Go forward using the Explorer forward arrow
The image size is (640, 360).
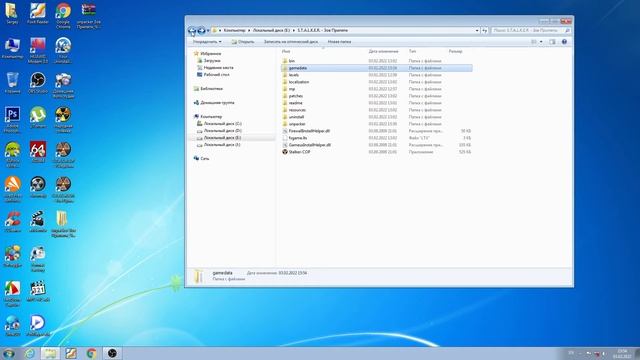(x=201, y=31)
